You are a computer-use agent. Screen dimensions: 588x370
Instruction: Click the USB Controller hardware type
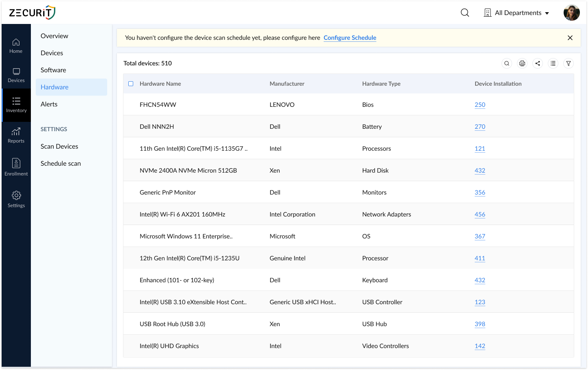click(382, 302)
